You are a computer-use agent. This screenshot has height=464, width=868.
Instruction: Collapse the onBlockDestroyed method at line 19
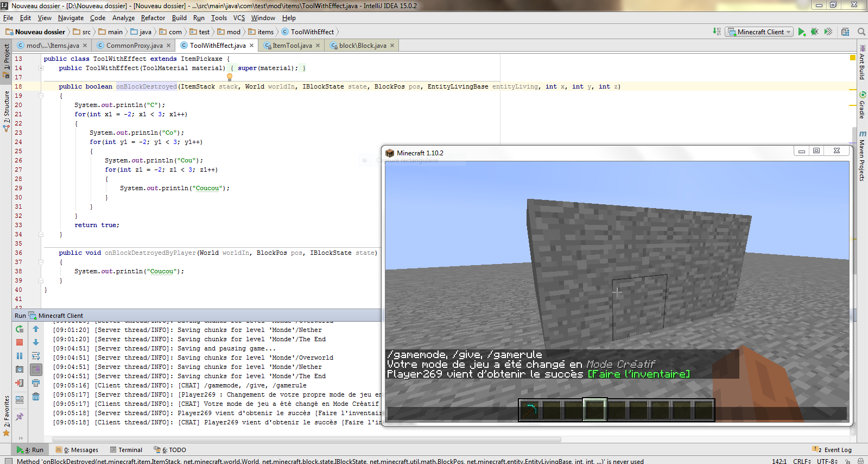pos(41,96)
